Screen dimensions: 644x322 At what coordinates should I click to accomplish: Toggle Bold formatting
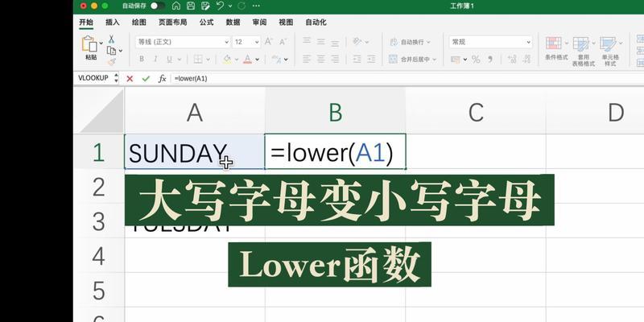tap(142, 59)
